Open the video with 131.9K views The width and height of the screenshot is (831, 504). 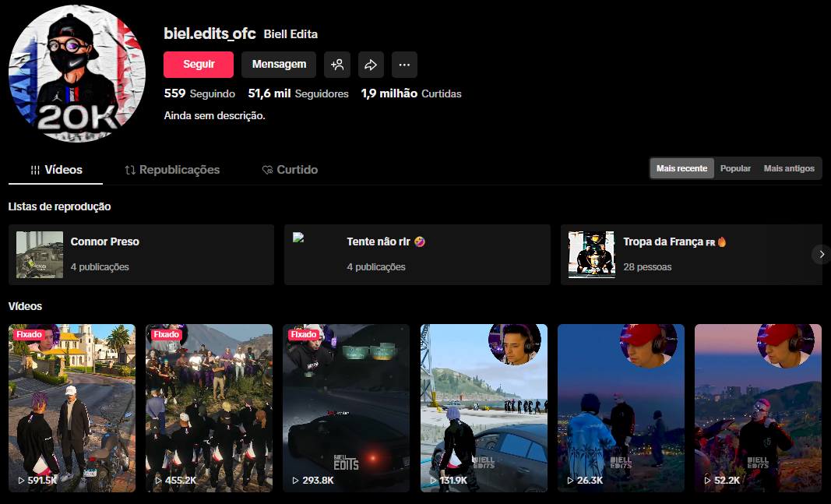pos(484,408)
